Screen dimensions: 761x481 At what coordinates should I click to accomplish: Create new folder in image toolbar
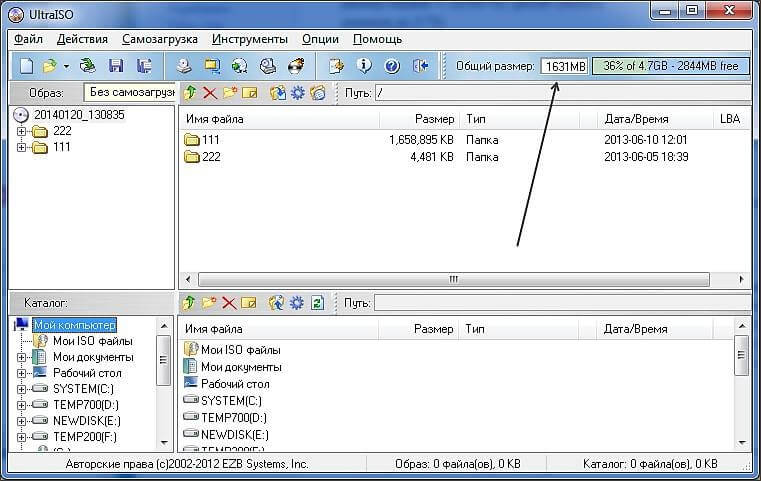(x=230, y=92)
